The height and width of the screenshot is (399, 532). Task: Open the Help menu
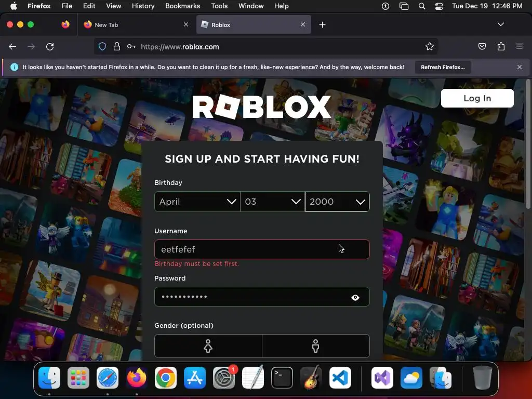281,6
